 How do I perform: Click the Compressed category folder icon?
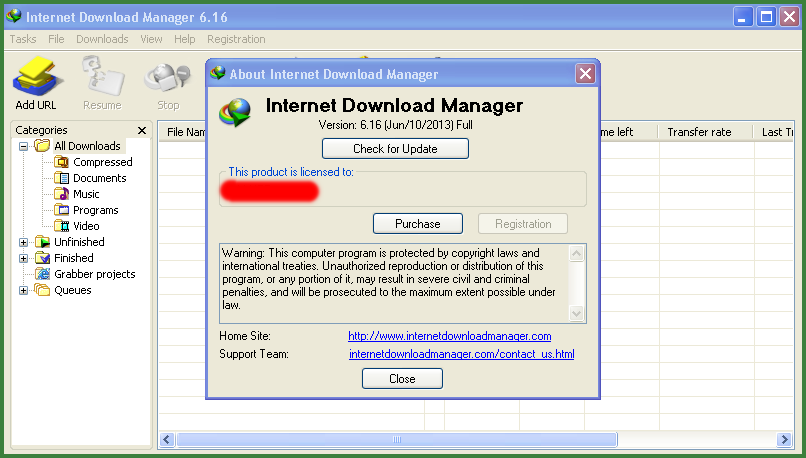tap(61, 162)
